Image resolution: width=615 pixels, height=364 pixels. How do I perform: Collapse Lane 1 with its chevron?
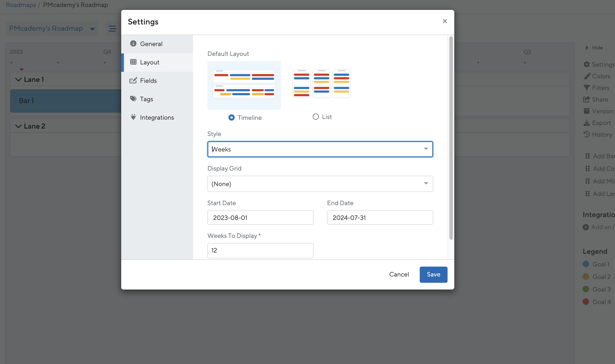[18, 80]
